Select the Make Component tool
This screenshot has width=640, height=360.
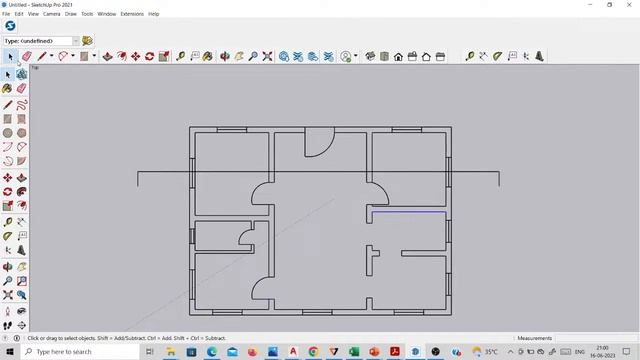[x=22, y=74]
